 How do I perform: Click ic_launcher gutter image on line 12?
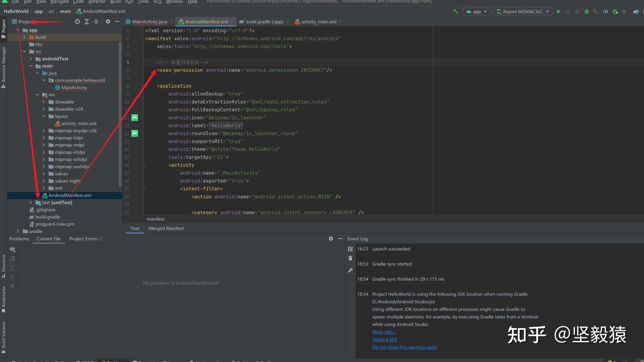(135, 118)
